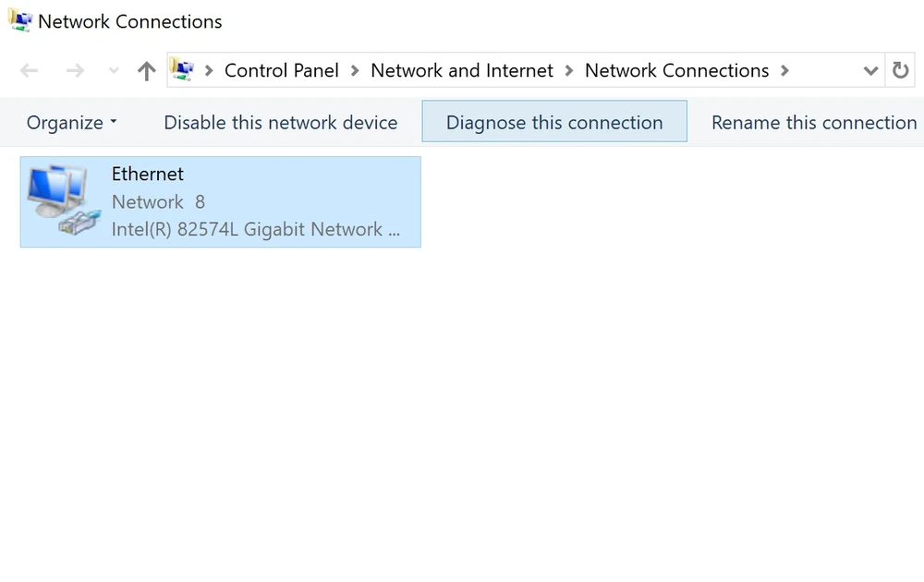Click the Back navigation arrow
Image resolution: width=924 pixels, height=582 pixels.
point(30,71)
